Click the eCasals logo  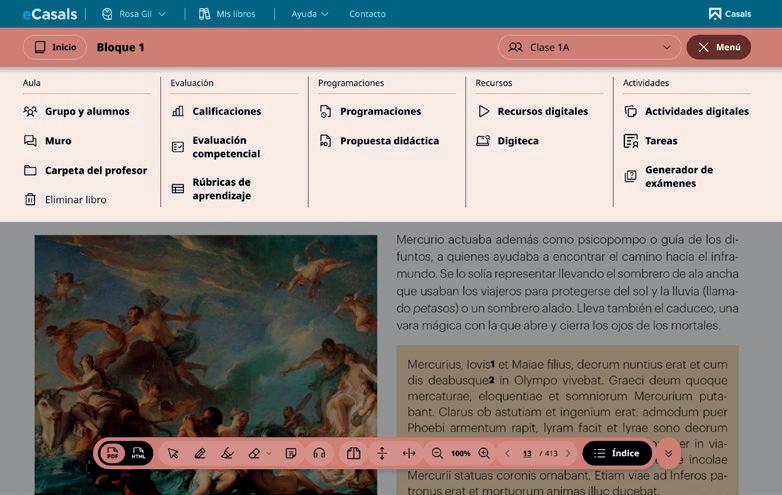pos(50,14)
